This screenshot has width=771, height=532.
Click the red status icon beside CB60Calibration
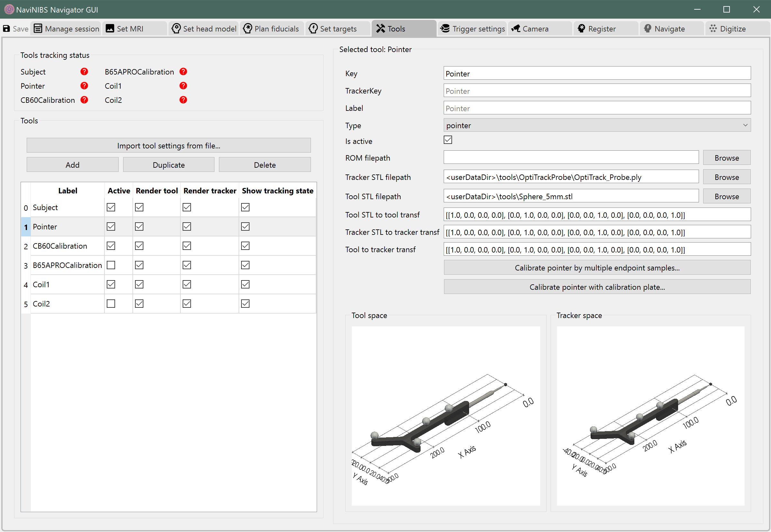point(85,100)
